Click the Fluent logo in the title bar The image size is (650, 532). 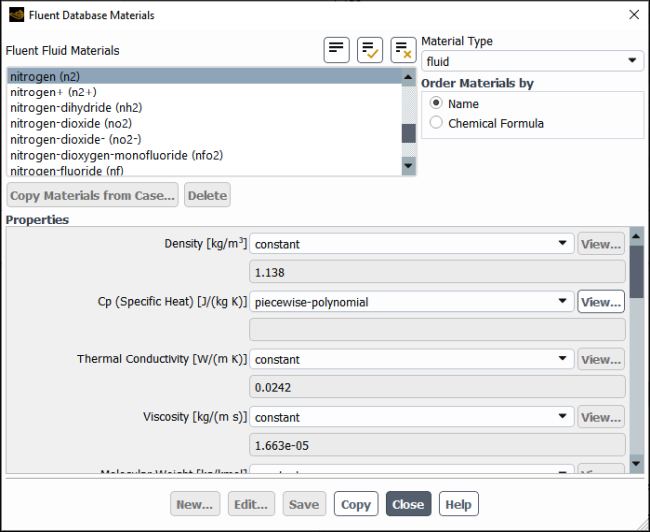point(17,15)
